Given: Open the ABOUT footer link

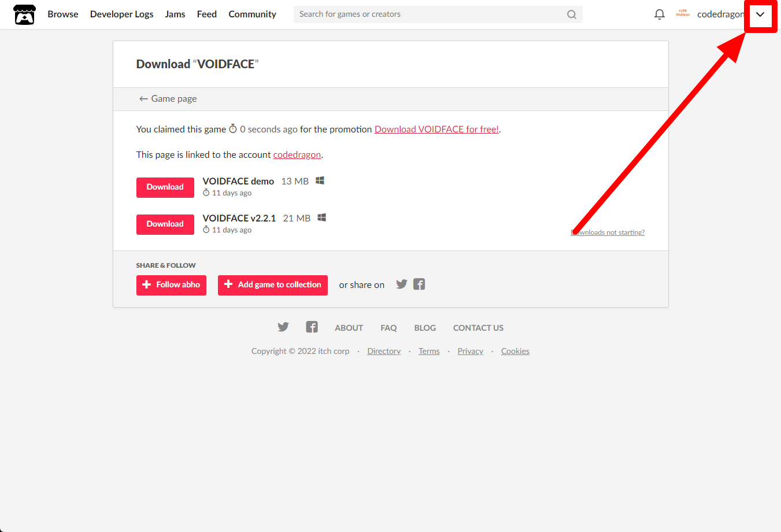Looking at the screenshot, I should point(349,328).
